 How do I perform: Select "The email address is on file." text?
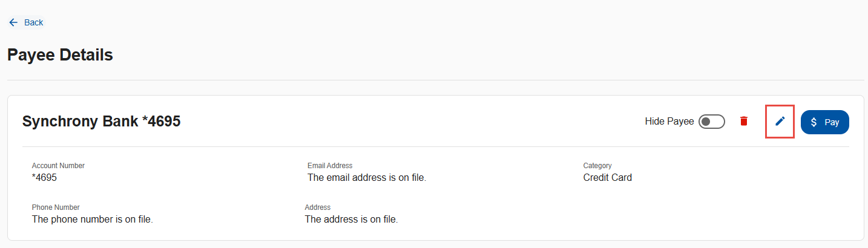[367, 178]
